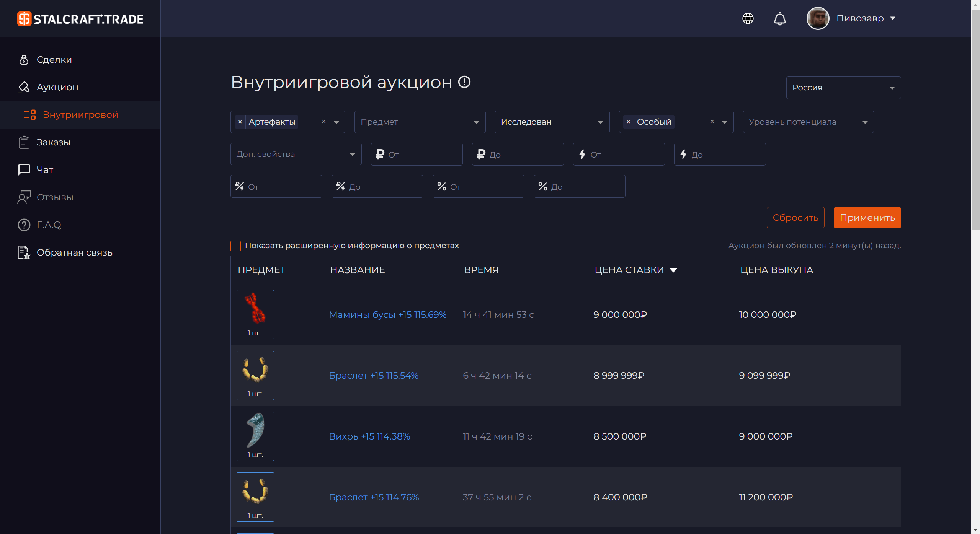Open the language globe icon
Screen dimensions: 980x534
[x=748, y=18]
